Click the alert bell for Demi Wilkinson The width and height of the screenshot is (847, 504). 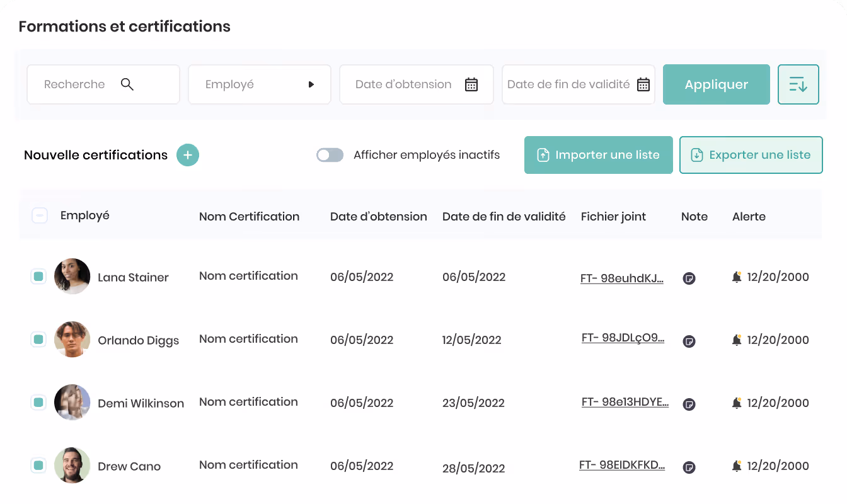[x=737, y=403]
